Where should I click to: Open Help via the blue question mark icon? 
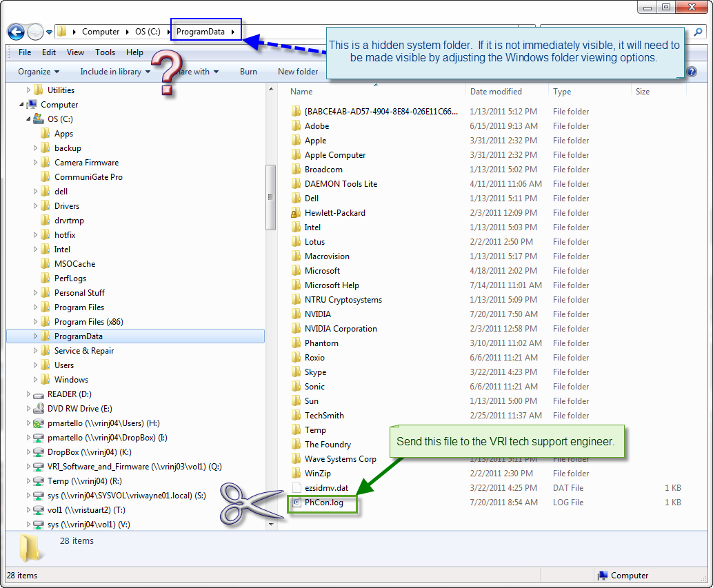pos(691,71)
